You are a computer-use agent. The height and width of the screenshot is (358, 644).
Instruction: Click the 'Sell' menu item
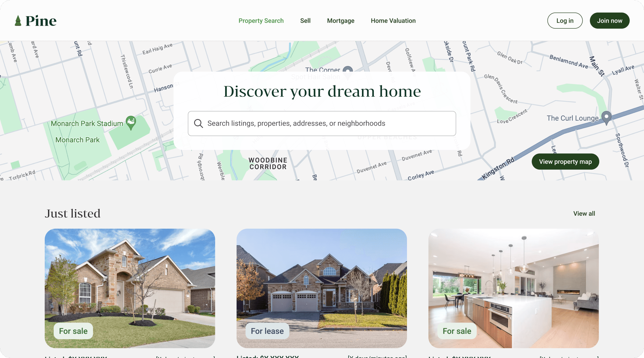[x=305, y=20]
